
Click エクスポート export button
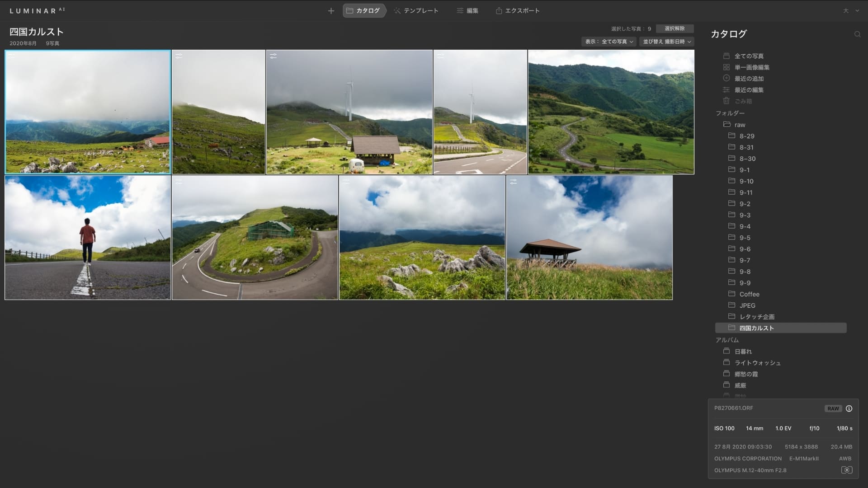click(518, 11)
